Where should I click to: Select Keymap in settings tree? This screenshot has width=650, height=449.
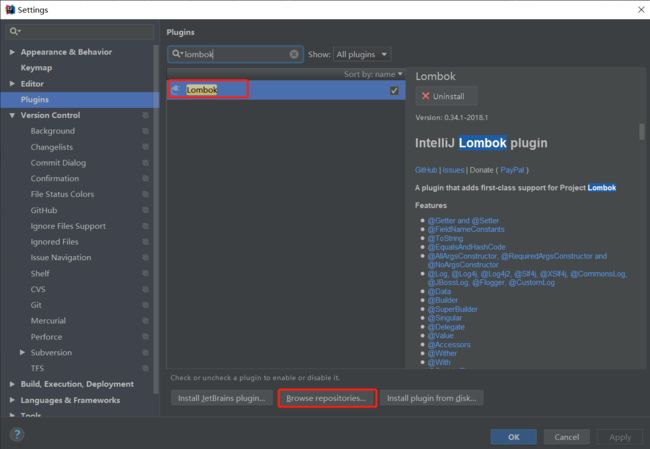coord(36,68)
